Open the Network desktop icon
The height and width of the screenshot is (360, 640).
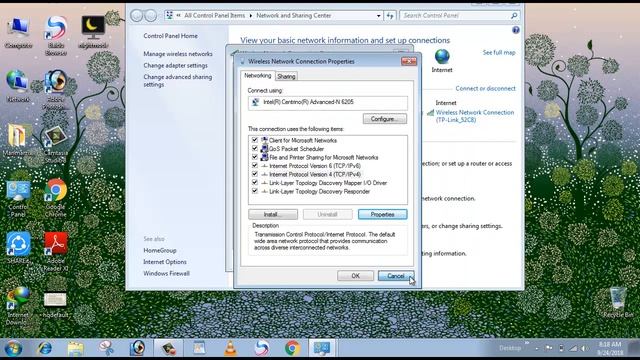(18, 86)
